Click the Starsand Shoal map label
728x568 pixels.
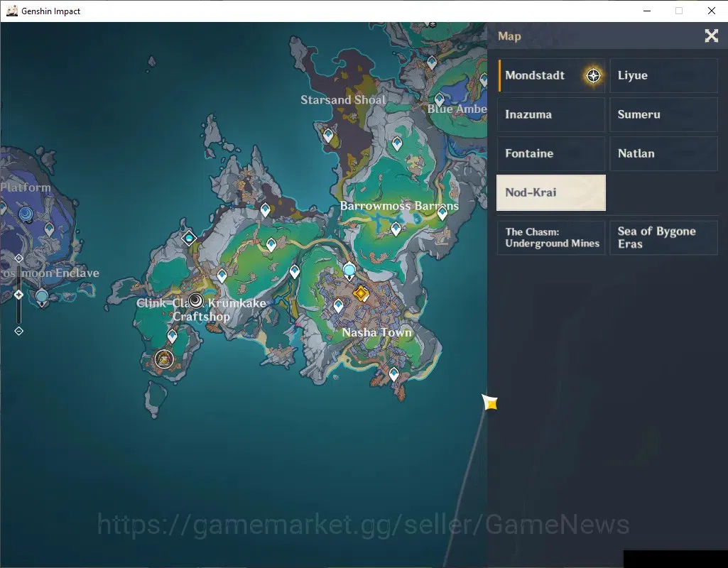343,100
